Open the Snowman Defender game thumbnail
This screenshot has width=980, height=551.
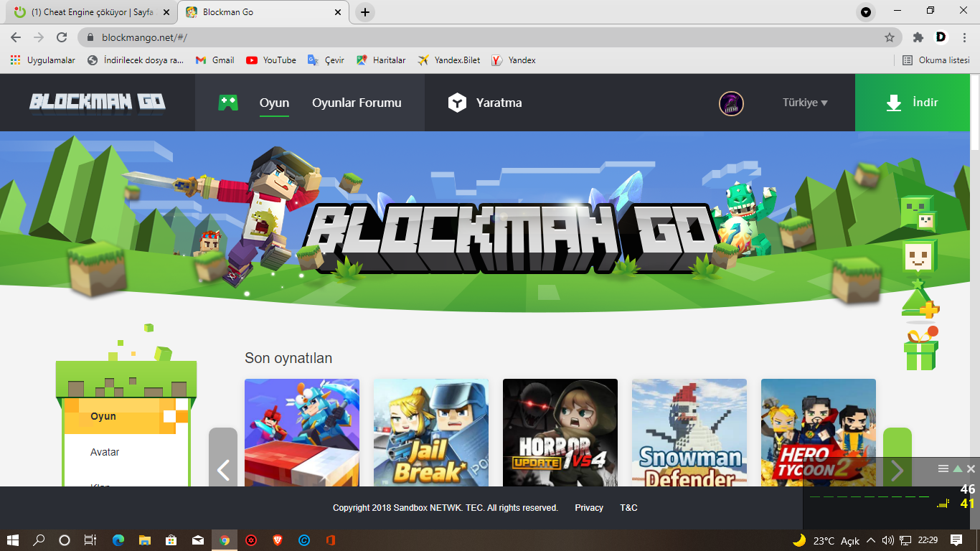coord(689,433)
